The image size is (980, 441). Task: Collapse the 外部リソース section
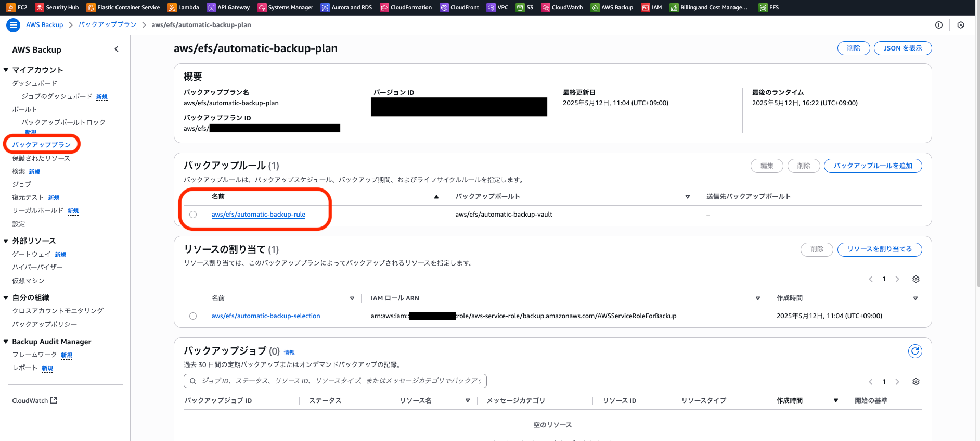(x=6, y=241)
